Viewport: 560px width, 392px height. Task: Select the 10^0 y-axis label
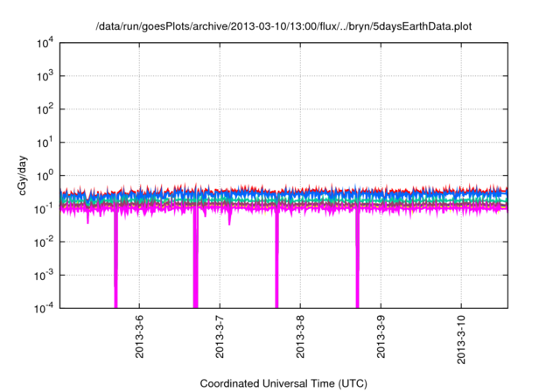(x=45, y=176)
